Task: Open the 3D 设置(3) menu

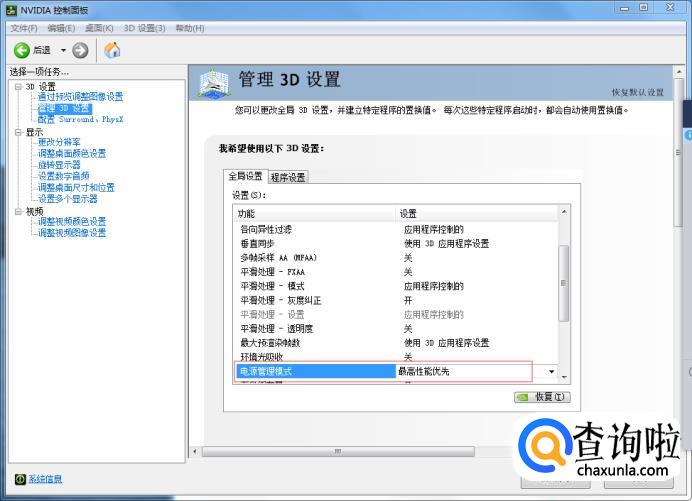Action: (144, 28)
